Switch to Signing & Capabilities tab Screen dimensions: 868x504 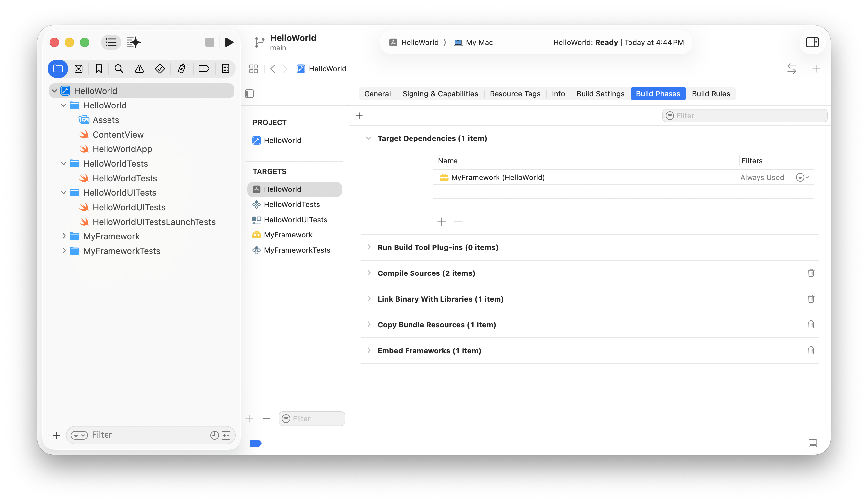(x=440, y=94)
